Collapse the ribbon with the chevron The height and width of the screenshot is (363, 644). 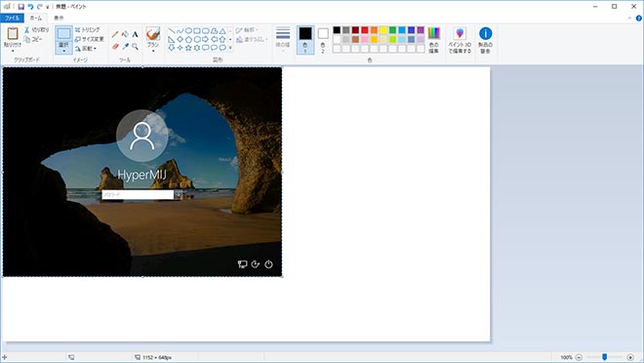pyautogui.click(x=629, y=19)
